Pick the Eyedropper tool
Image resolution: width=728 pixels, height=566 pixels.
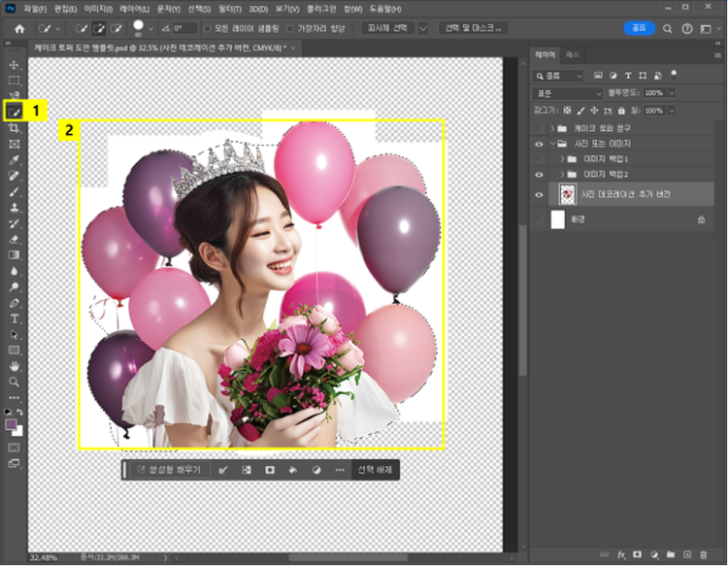14,160
